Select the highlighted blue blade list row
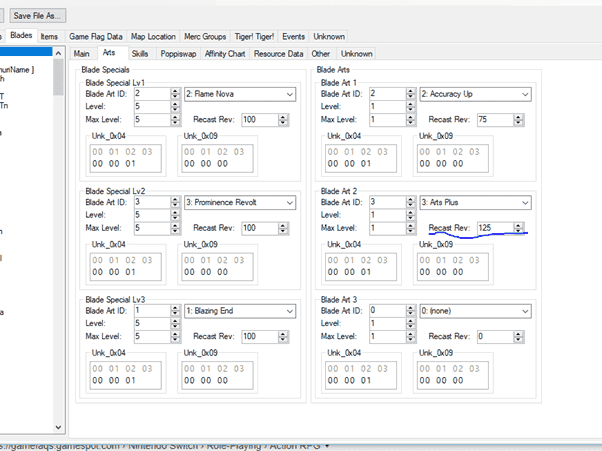Image resolution: width=602 pixels, height=451 pixels. click(x=26, y=52)
